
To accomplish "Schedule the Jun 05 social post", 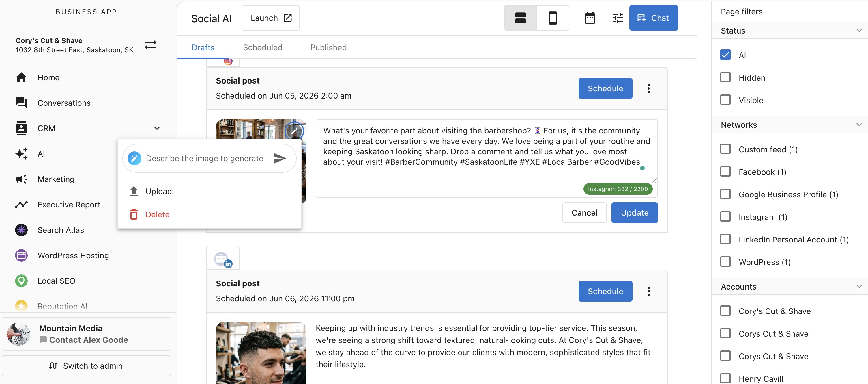I will 605,88.
